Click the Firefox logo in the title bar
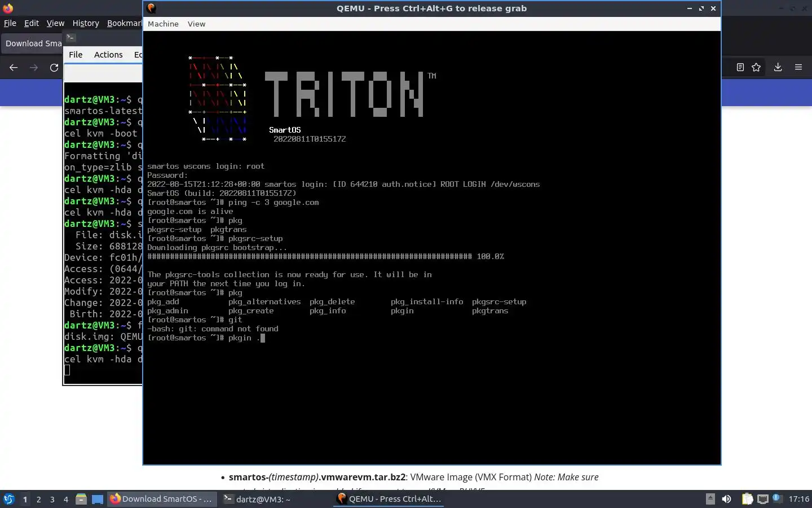 (x=8, y=8)
